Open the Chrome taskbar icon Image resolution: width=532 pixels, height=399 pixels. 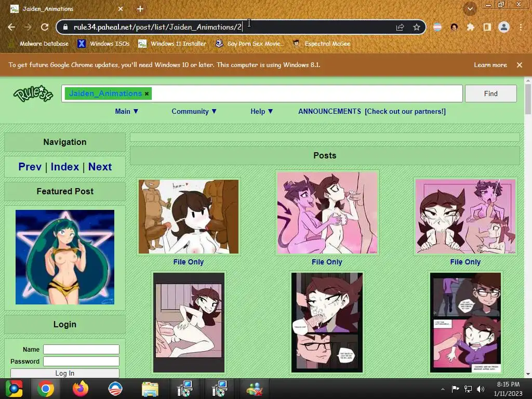click(46, 389)
